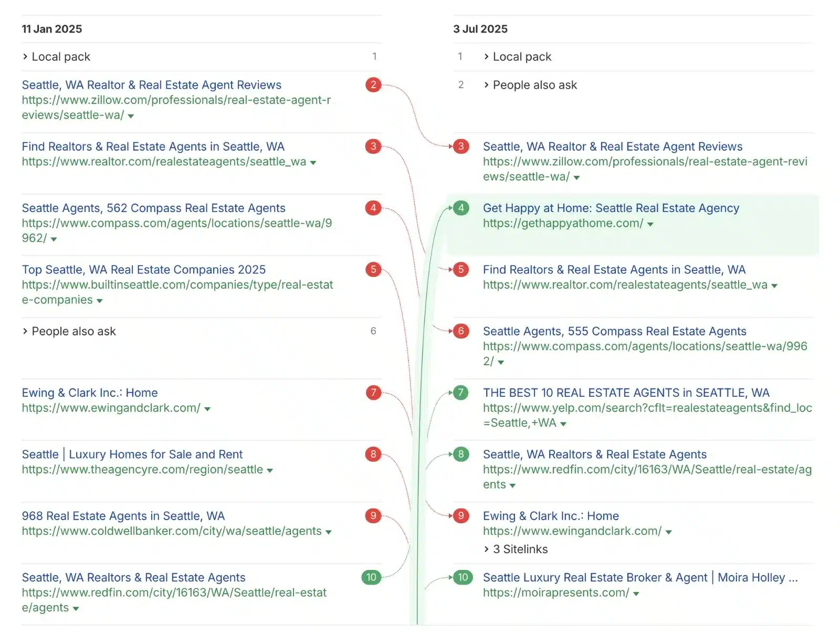
Task: Open dropdown beside January realtor.com URL
Action: pos(313,163)
